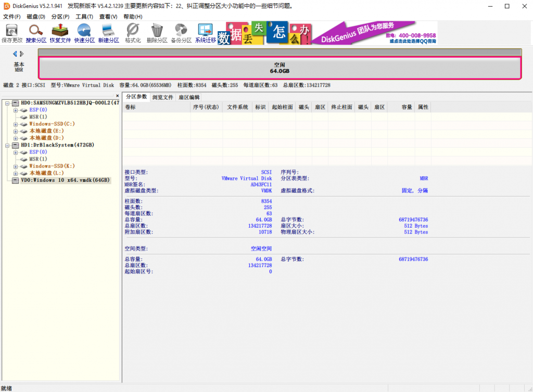Expand the 本地磁盘(E:) tree node
The height and width of the screenshot is (392, 533).
[x=15, y=132]
